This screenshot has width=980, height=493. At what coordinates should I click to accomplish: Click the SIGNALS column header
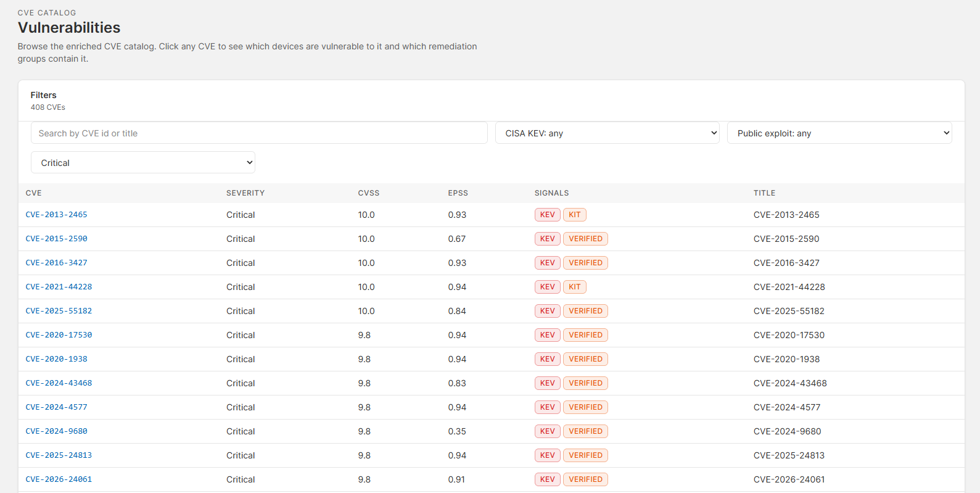[552, 193]
